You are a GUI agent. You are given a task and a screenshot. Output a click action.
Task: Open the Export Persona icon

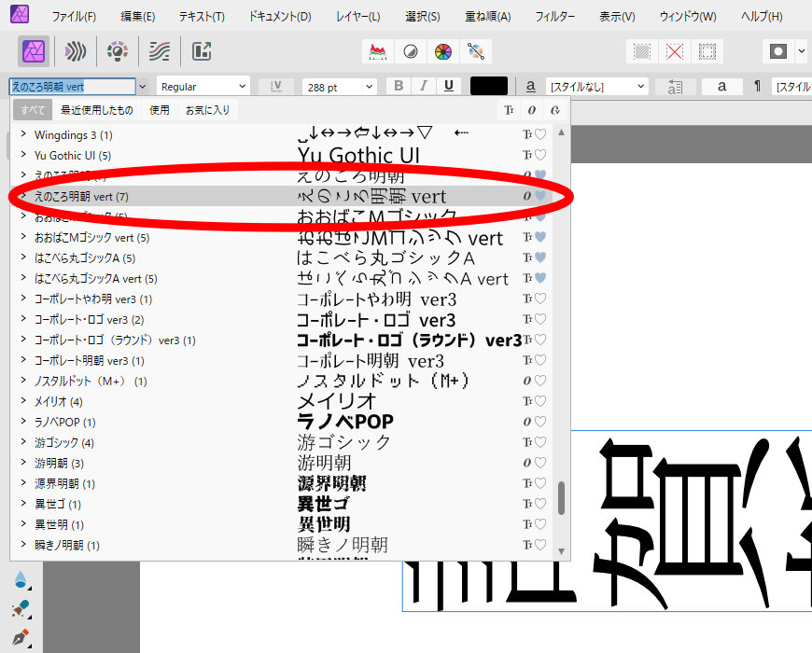[x=202, y=51]
